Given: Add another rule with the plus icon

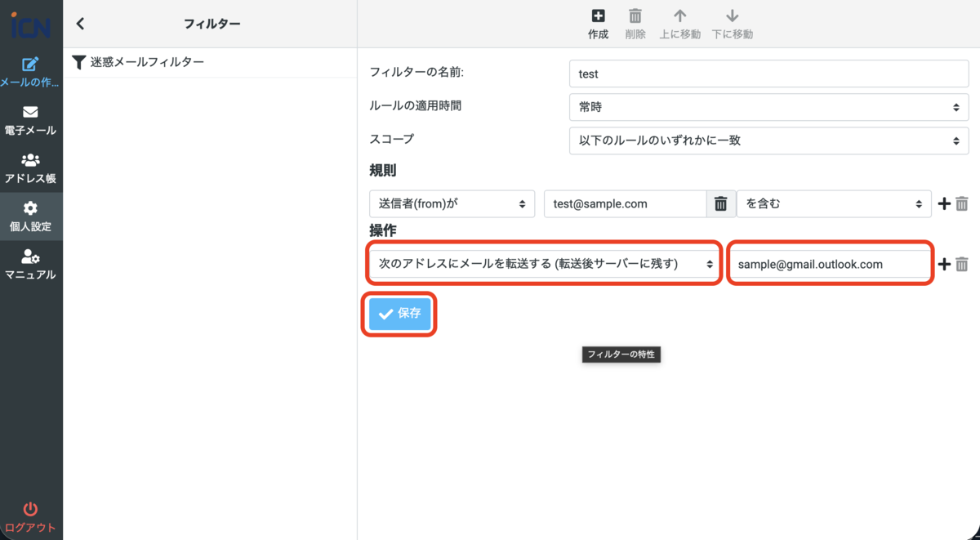Looking at the screenshot, I should (944, 203).
